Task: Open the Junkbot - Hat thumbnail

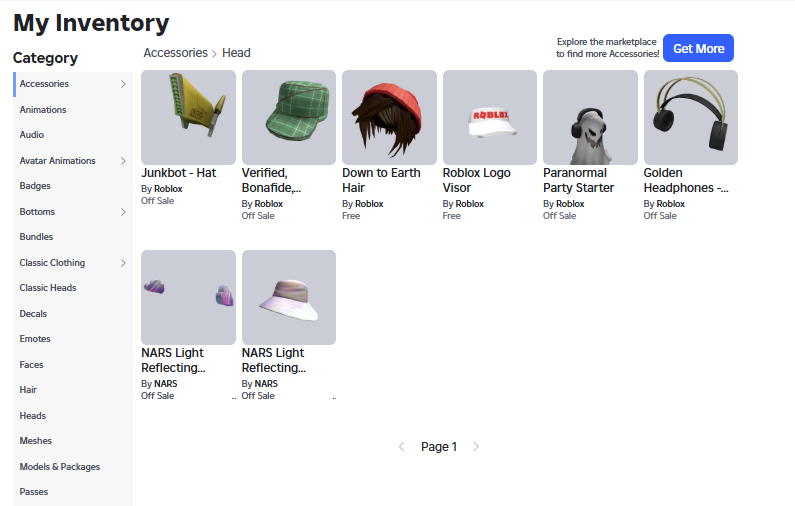Action: click(x=188, y=117)
